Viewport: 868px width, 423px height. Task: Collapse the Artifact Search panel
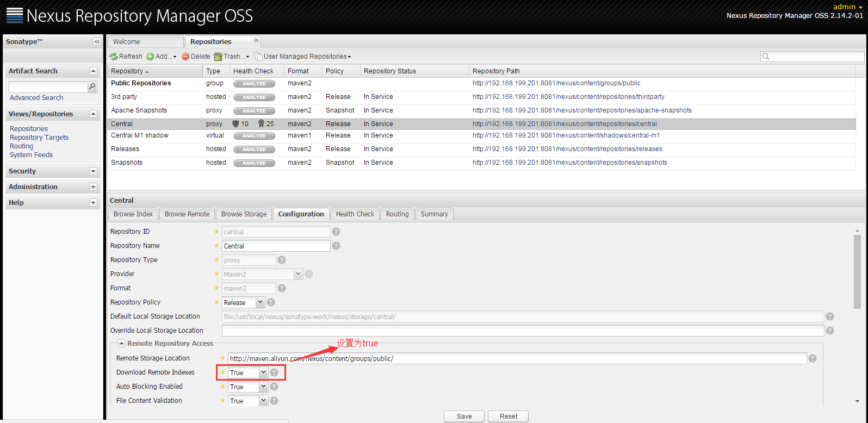[x=93, y=71]
